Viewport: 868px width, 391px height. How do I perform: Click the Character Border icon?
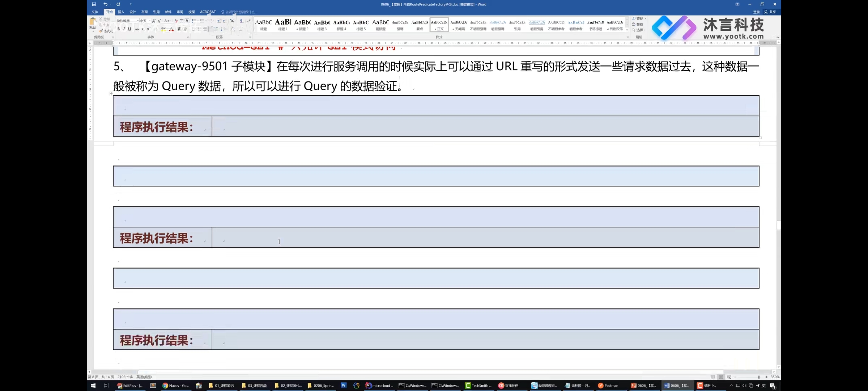click(x=187, y=21)
